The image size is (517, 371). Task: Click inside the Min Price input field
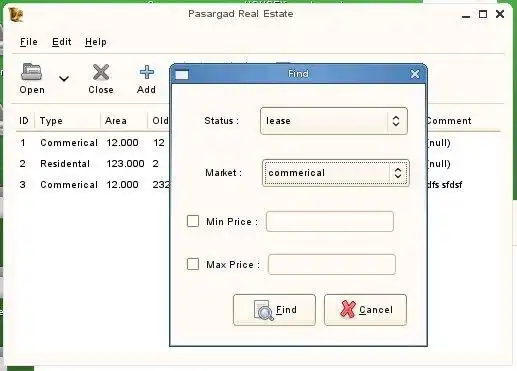(x=330, y=221)
